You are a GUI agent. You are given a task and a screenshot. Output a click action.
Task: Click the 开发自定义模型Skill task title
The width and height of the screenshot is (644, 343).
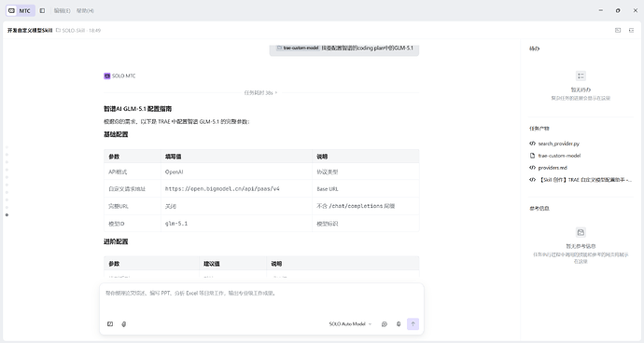30,31
